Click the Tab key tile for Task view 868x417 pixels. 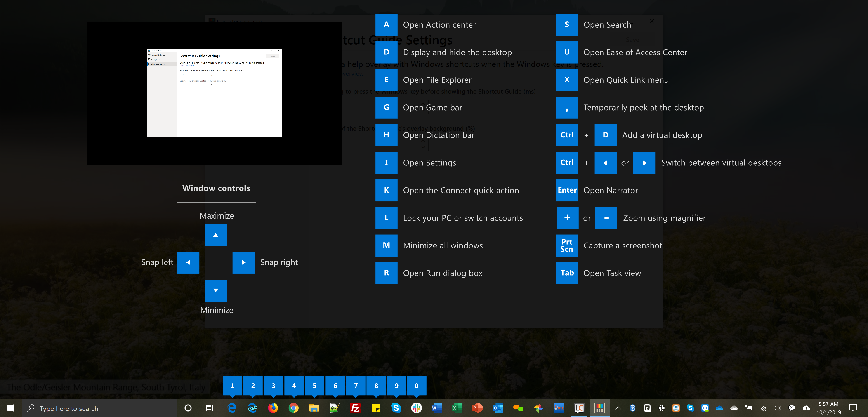(x=567, y=273)
